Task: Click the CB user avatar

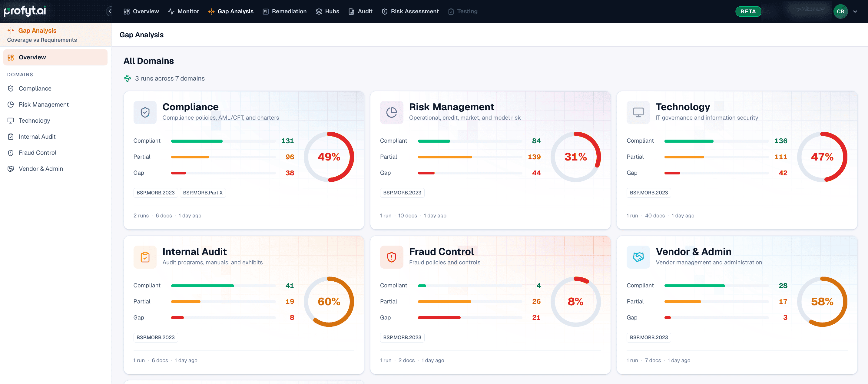Action: 840,12
